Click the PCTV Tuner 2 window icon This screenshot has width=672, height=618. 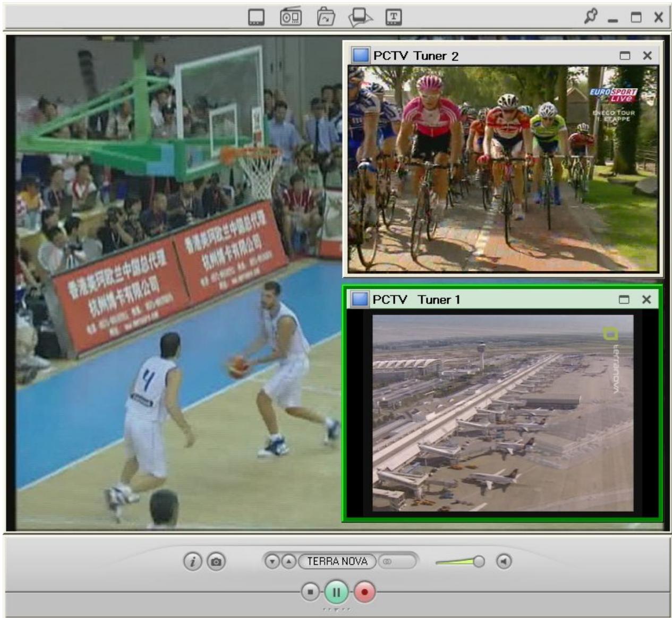[361, 55]
